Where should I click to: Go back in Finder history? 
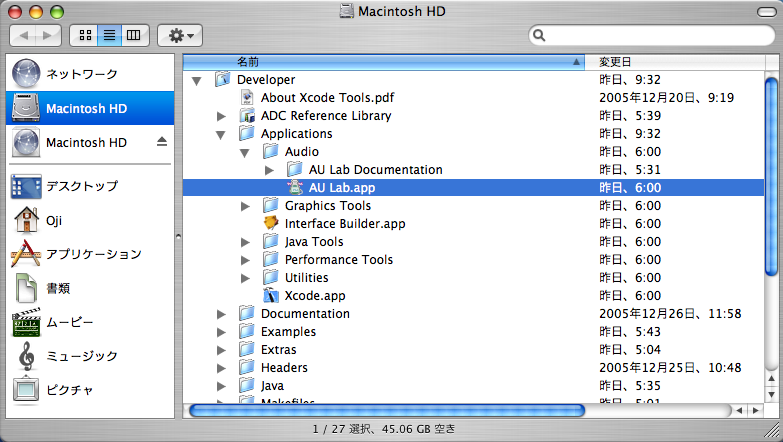point(23,35)
